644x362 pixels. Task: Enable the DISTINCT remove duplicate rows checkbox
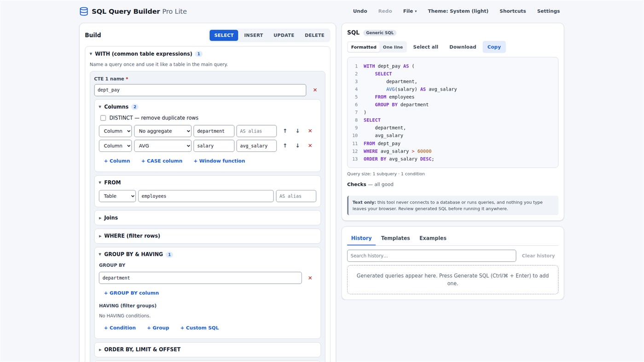pyautogui.click(x=103, y=118)
